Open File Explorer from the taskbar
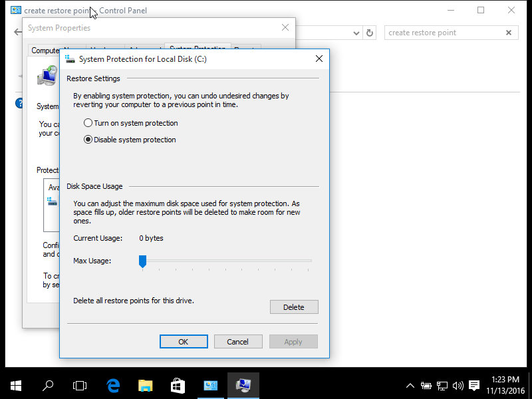 click(x=145, y=385)
